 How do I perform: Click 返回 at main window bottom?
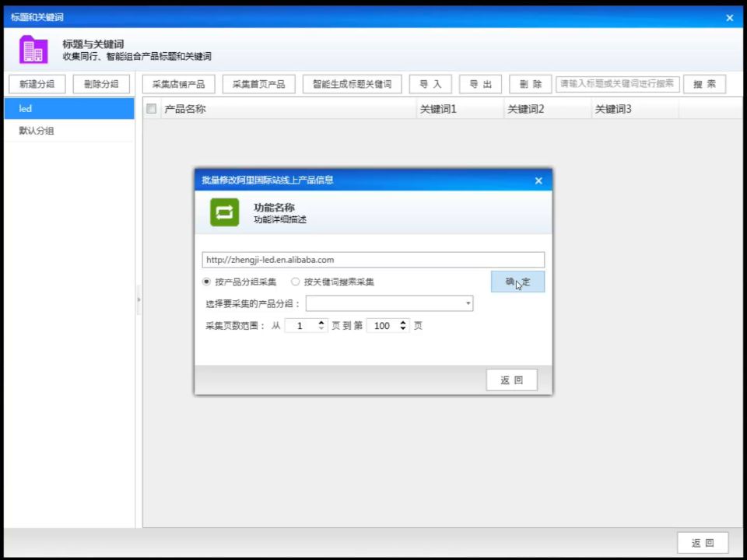[x=703, y=543]
